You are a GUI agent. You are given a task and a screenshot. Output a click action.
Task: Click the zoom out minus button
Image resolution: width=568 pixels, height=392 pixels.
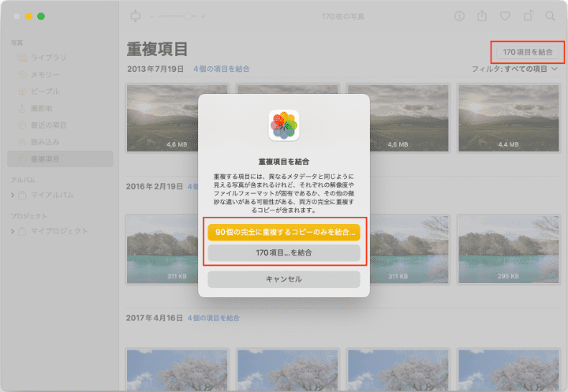click(x=151, y=17)
